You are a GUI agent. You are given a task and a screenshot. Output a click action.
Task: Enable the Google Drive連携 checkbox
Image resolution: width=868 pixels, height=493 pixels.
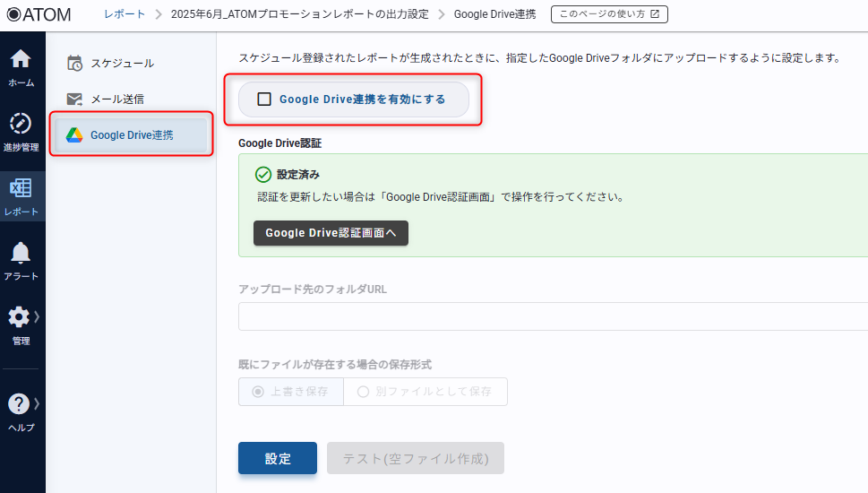coord(264,99)
